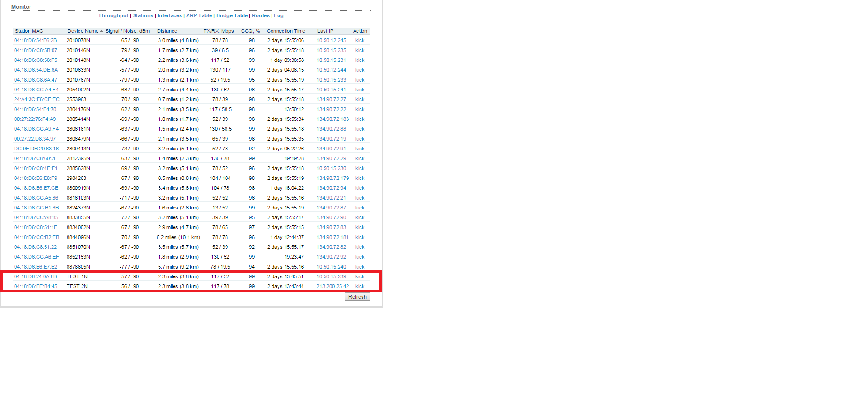Open the ARP Table tab
The image size is (868, 403).
(199, 15)
